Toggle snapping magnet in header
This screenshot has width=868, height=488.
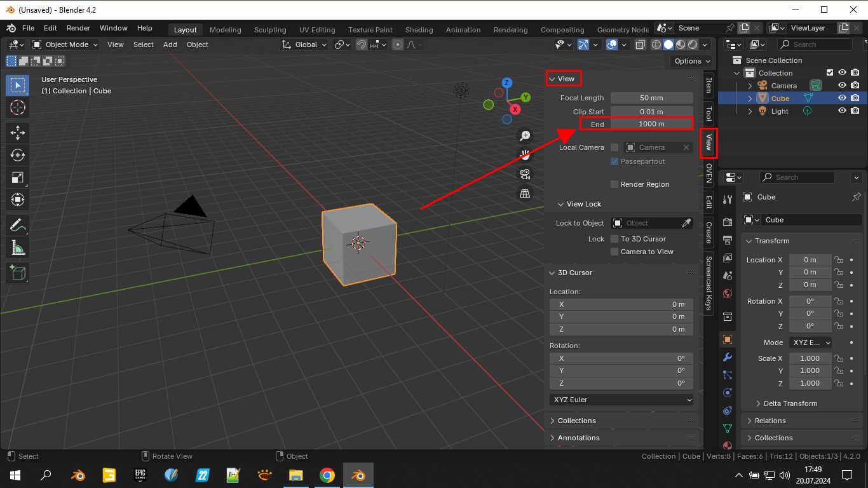361,44
